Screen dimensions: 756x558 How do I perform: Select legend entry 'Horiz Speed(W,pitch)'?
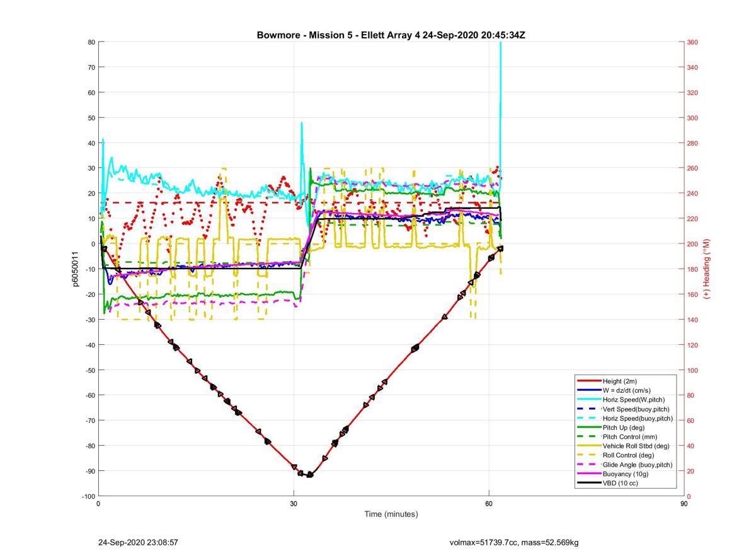634,400
